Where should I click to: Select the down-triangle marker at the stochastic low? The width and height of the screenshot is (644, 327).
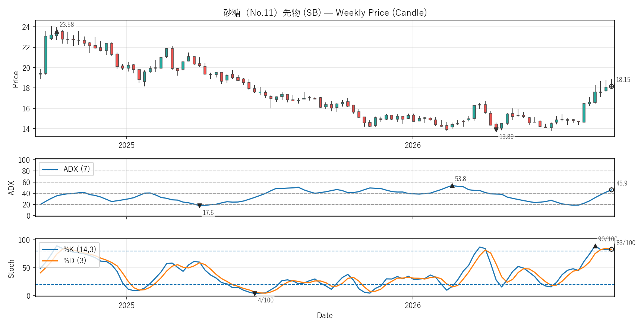255,293
